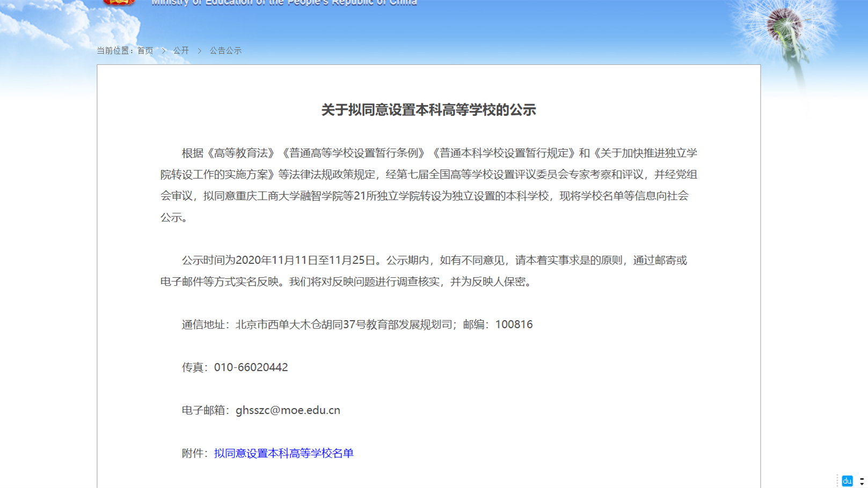
Task: Click the first ">" breadcrumb separator
Action: 163,50
